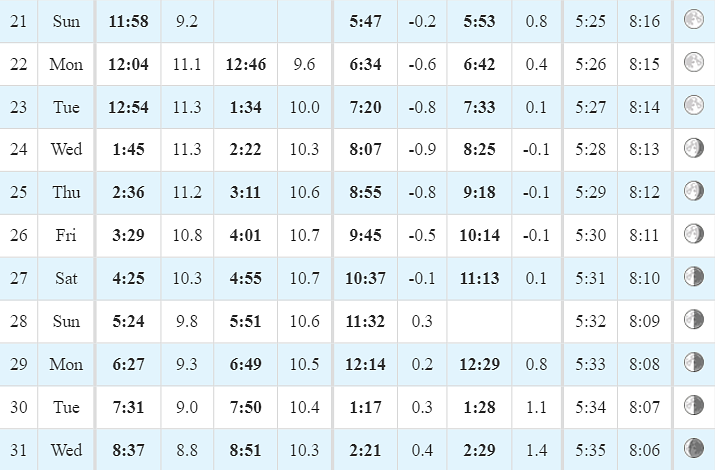Click the moon phase icon for Tuesday the 23rd
The height and width of the screenshot is (470, 715).
click(694, 105)
